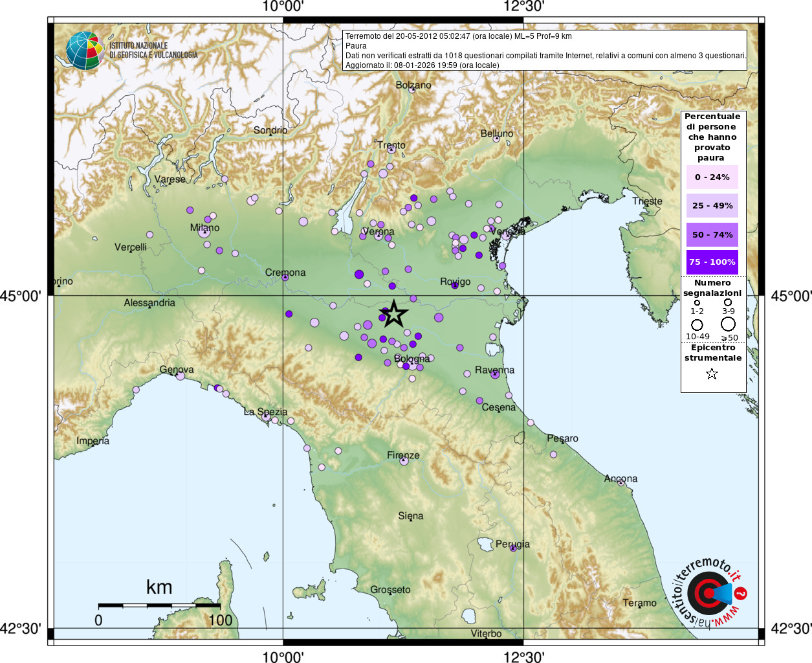Click the INGV globe logo
The image size is (812, 663).
click(85, 51)
